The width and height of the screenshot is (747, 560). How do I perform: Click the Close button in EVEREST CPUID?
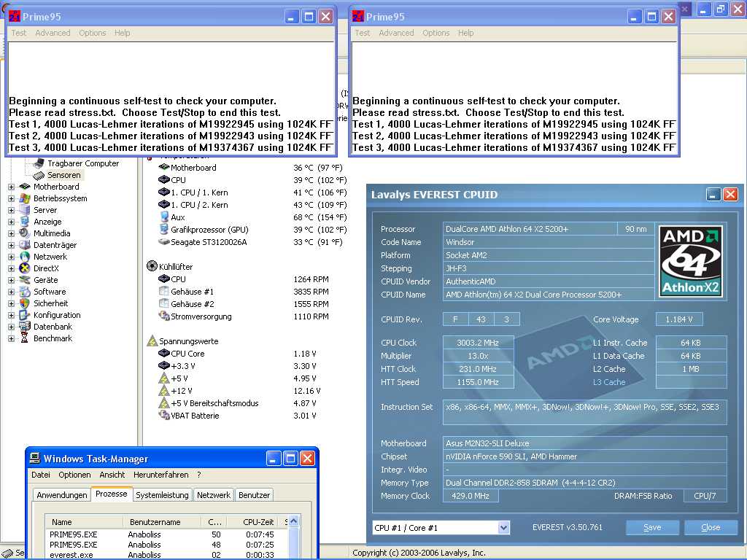tap(711, 527)
